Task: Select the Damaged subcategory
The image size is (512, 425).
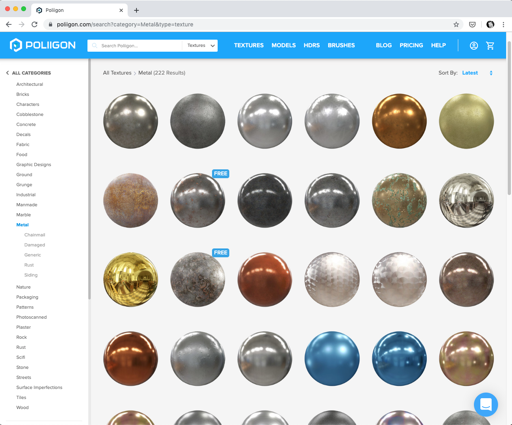Action: (35, 245)
